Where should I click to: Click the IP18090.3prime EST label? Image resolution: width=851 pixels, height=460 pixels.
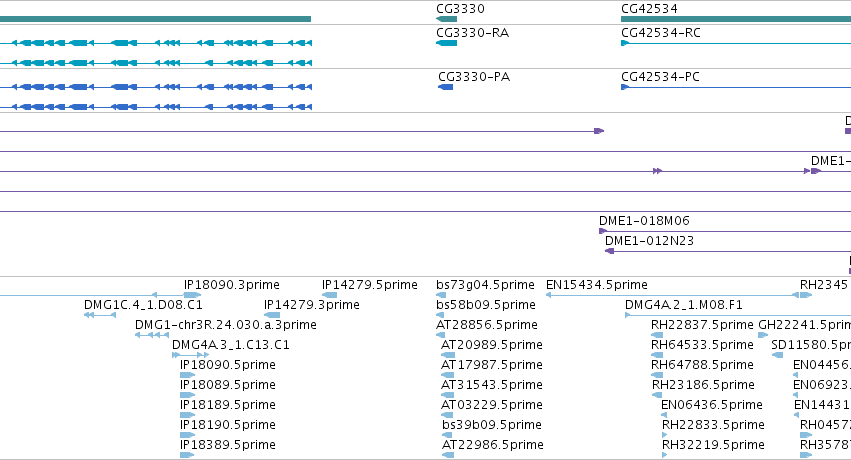(x=232, y=285)
